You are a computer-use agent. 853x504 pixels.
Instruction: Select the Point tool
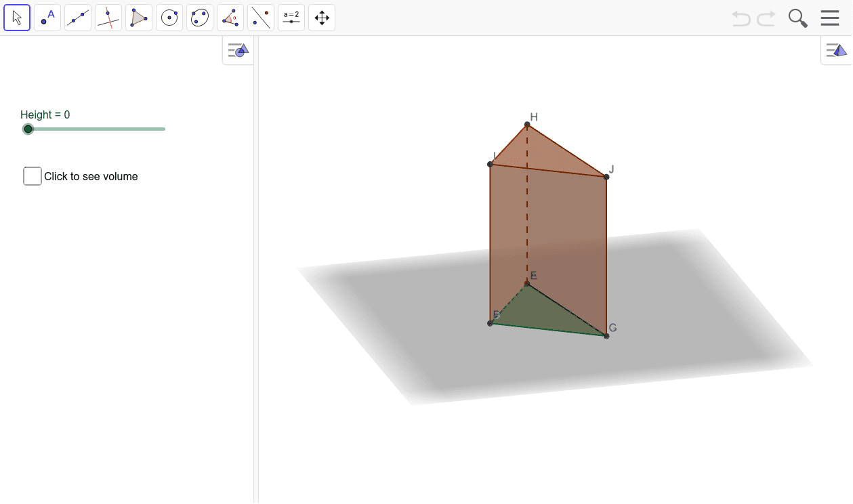pos(47,17)
